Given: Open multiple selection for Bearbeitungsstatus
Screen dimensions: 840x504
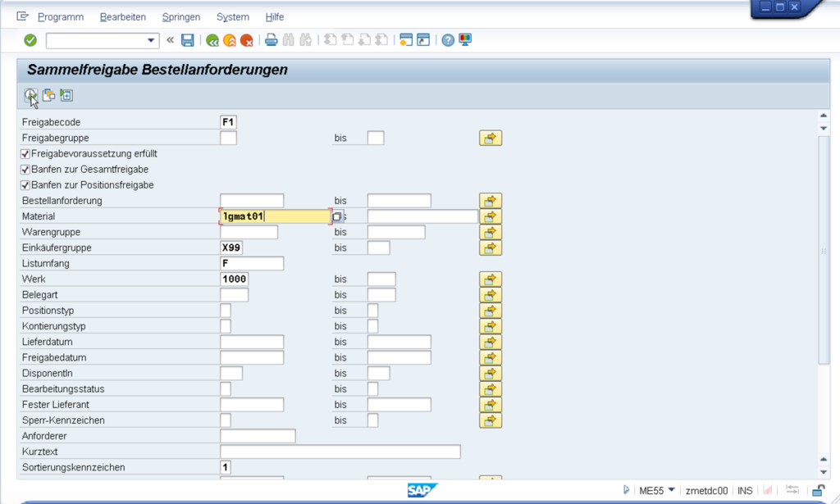Looking at the screenshot, I should pyautogui.click(x=491, y=389).
